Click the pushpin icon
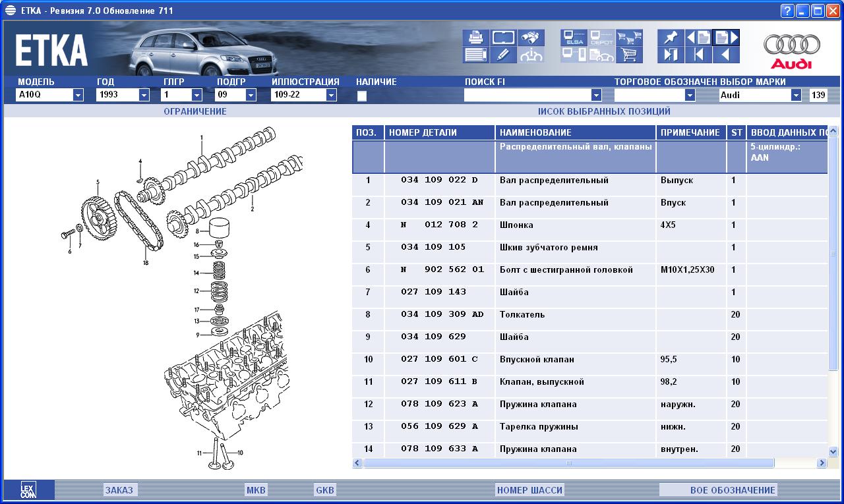 (x=671, y=38)
